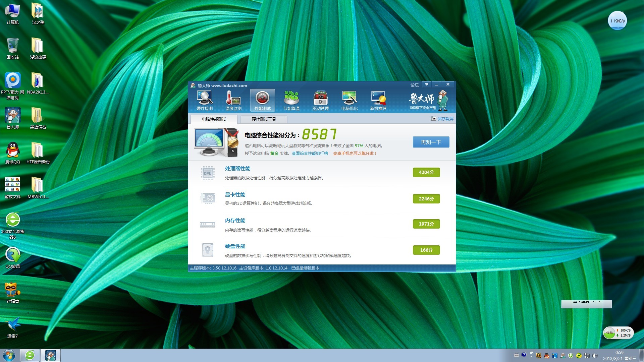644x362 pixels.
Task: Switch to the 电脑性能测试 tab
Action: pyautogui.click(x=214, y=119)
